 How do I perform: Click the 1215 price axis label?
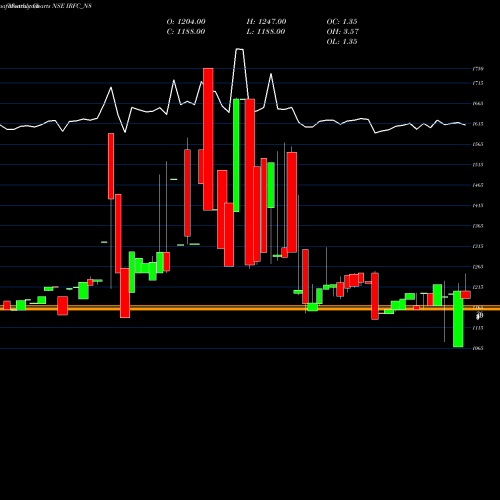[x=478, y=287]
